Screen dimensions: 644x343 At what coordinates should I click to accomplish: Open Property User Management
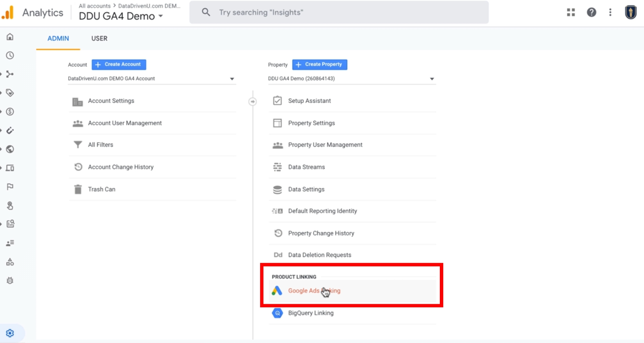[x=352, y=145]
